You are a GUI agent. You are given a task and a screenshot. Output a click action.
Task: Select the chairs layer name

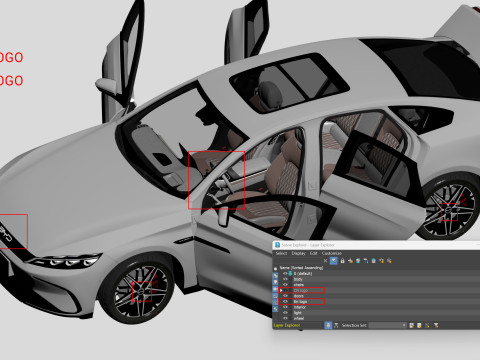pos(299,285)
